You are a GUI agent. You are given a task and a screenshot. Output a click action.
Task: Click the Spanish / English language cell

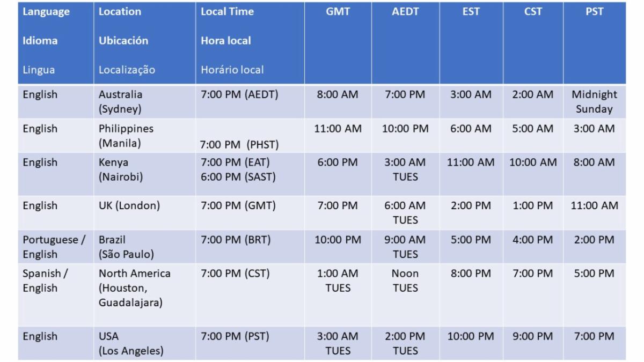tap(45, 280)
